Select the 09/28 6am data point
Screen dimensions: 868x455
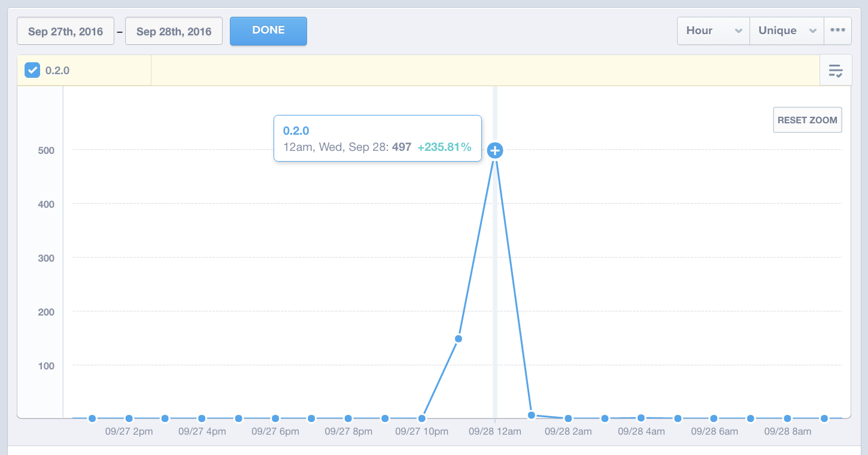click(714, 418)
